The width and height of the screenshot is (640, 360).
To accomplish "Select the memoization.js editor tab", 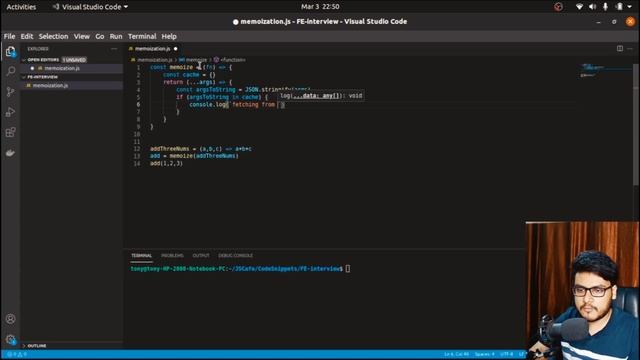I will click(x=153, y=49).
